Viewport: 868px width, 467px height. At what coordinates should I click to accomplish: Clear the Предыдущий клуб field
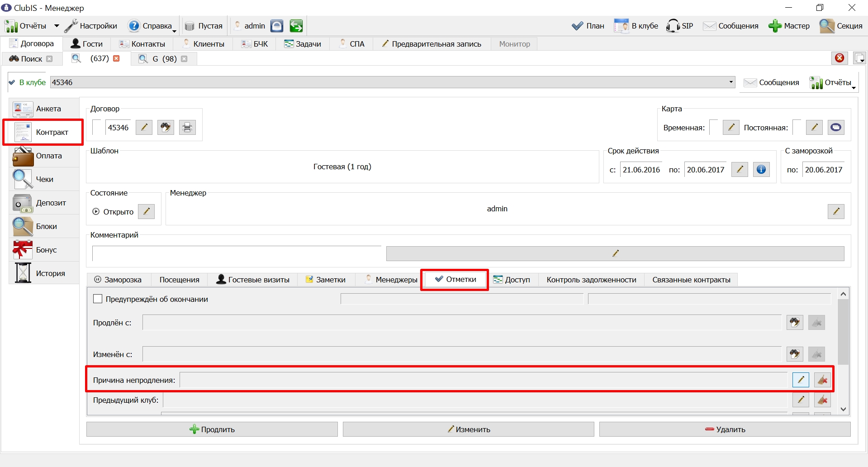point(822,400)
